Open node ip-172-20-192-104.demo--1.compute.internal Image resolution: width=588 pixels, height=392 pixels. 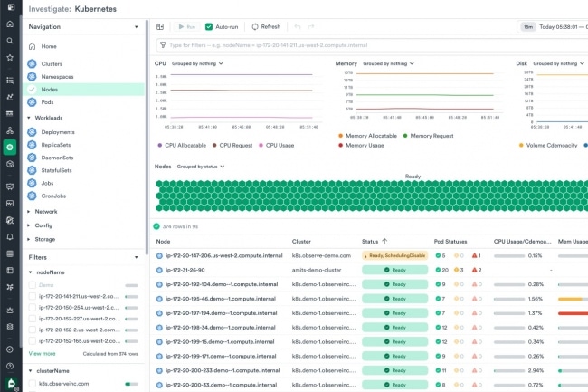[222, 284]
